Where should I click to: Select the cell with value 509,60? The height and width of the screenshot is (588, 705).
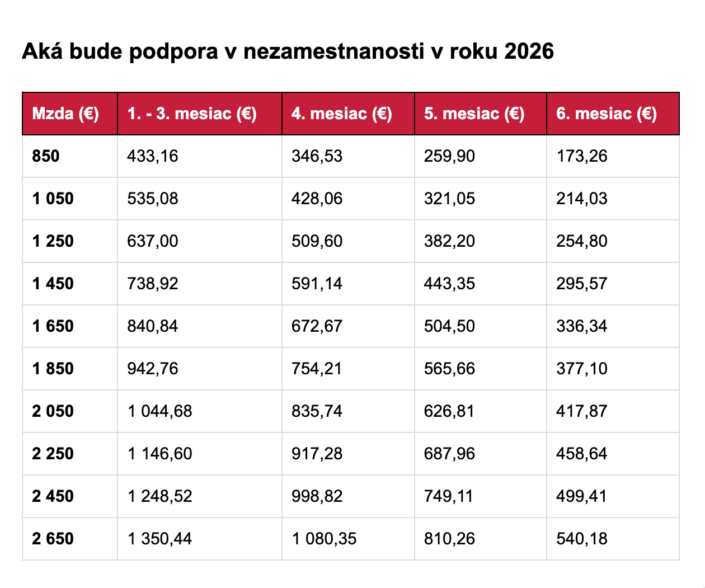click(317, 241)
